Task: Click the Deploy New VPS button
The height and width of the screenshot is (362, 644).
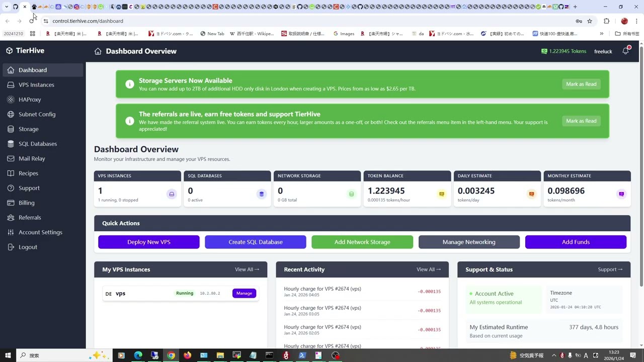Action: click(x=149, y=242)
